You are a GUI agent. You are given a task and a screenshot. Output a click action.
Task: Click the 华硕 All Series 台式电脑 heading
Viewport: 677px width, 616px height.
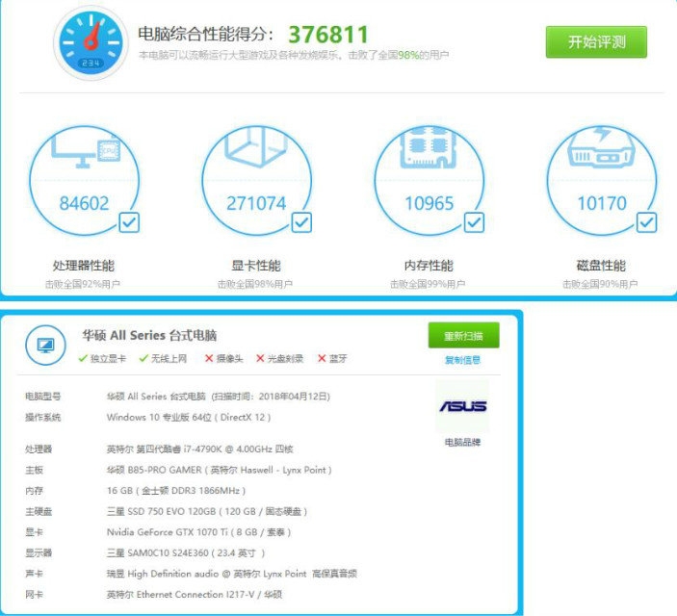(149, 335)
